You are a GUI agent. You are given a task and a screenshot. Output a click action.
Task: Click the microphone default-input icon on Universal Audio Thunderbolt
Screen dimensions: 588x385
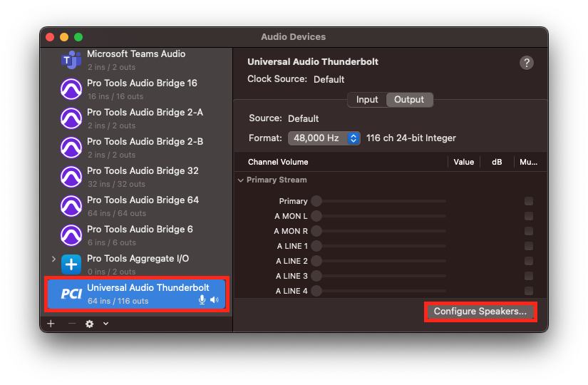tap(202, 300)
